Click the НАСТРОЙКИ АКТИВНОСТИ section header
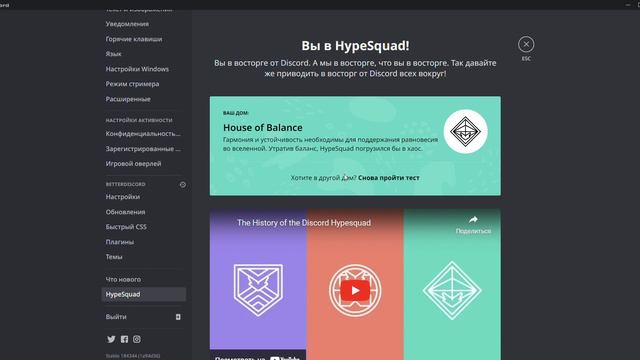 (139, 120)
